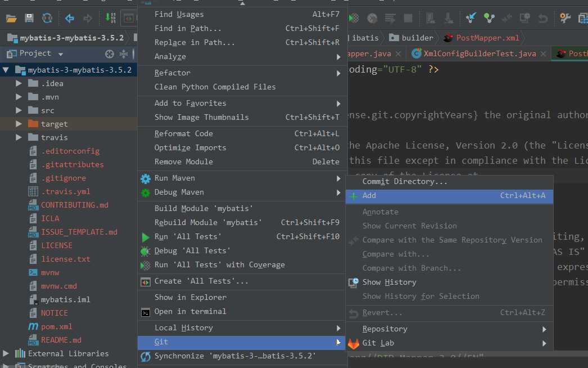Click the Settings wrench toolbar icon
588x368 pixels.
[x=565, y=17]
